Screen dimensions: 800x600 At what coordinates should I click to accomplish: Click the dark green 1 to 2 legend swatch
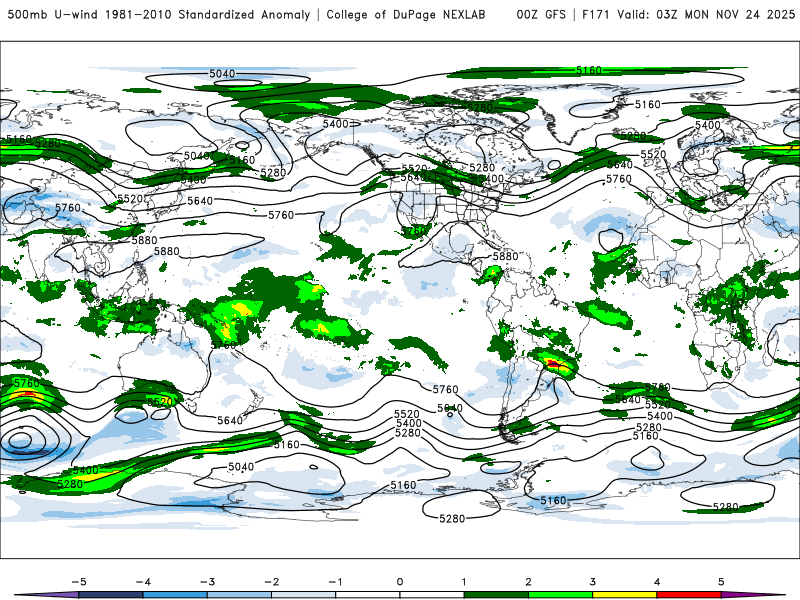click(496, 595)
